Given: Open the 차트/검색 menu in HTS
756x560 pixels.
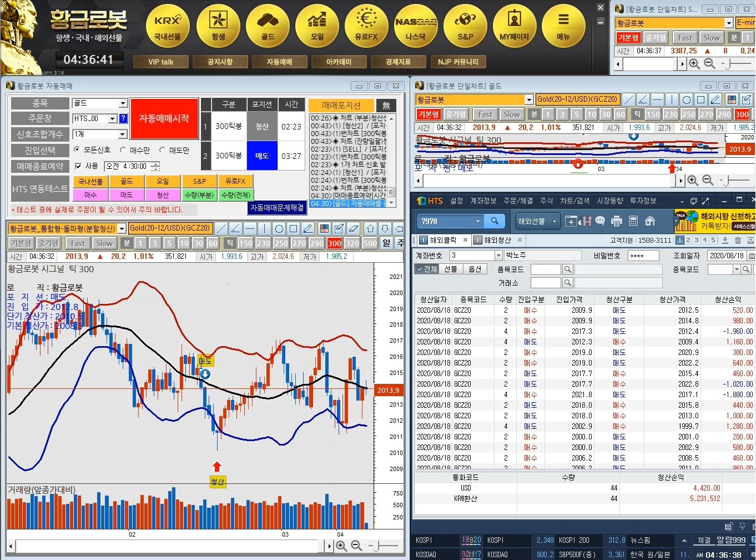Looking at the screenshot, I should point(574,201).
